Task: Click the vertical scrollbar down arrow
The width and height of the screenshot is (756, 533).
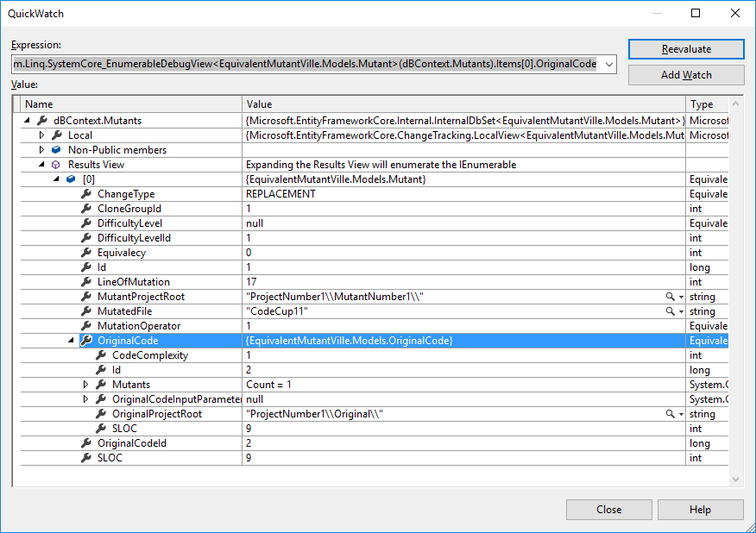Action: [735, 477]
